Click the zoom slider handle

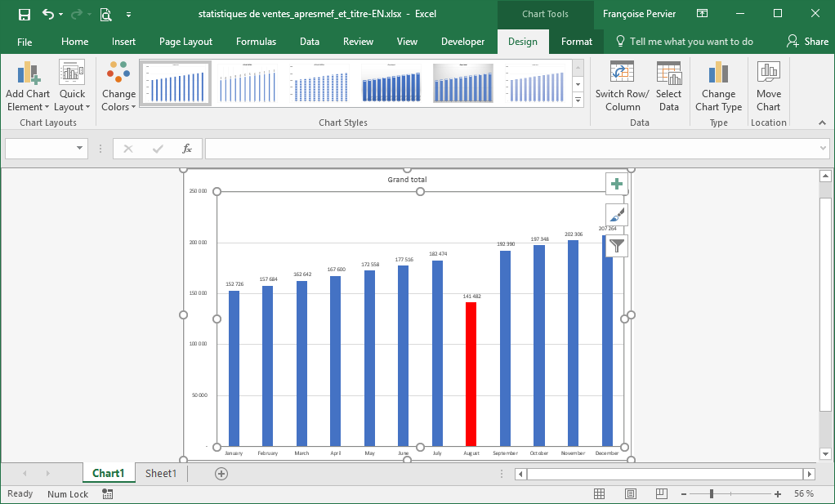712,494
